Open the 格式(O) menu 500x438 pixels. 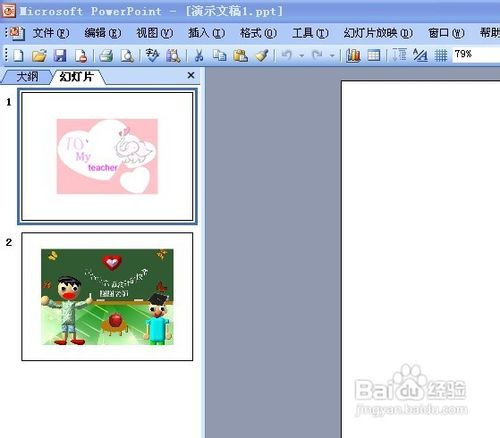pyautogui.click(x=258, y=33)
